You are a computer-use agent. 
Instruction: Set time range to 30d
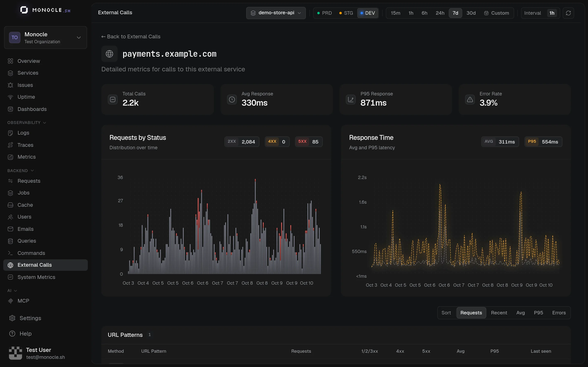tap(471, 13)
